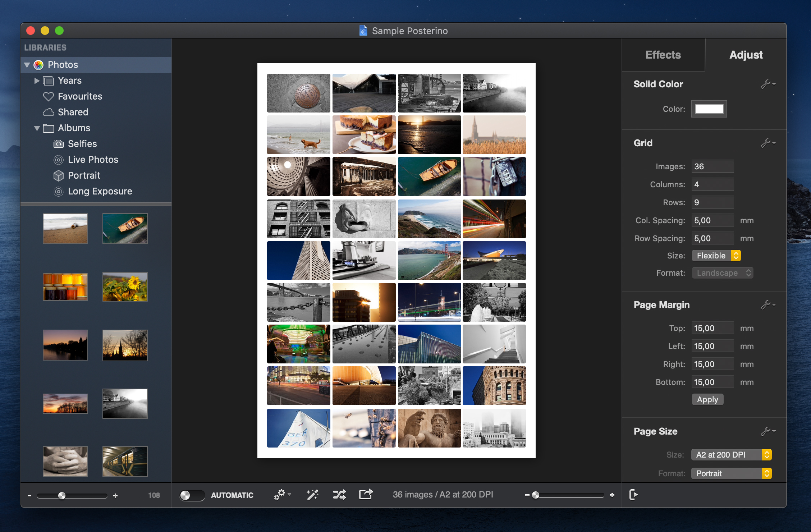Click the Selfies camera album icon

coord(58,144)
